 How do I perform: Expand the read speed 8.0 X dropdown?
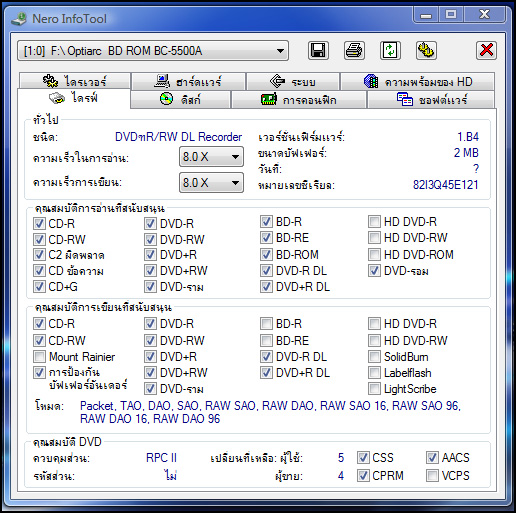[x=211, y=157]
